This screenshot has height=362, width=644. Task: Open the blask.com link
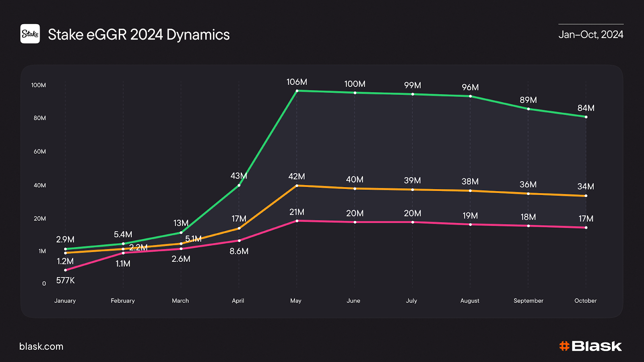pyautogui.click(x=41, y=346)
